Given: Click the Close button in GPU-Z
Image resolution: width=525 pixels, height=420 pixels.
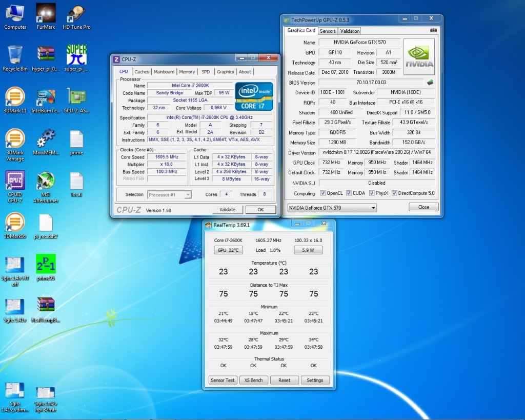Looking at the screenshot, I should [423, 207].
